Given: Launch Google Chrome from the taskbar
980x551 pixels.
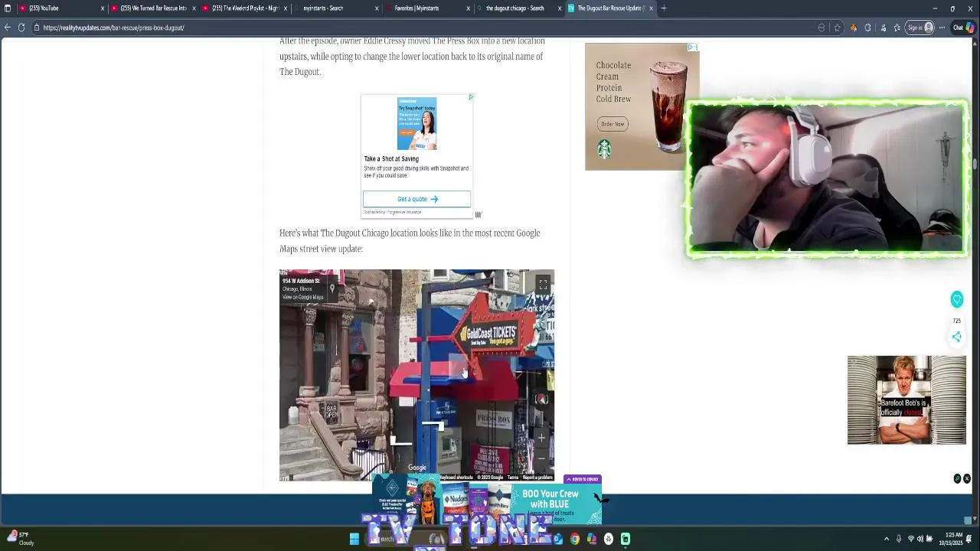Looking at the screenshot, I should pyautogui.click(x=575, y=539).
